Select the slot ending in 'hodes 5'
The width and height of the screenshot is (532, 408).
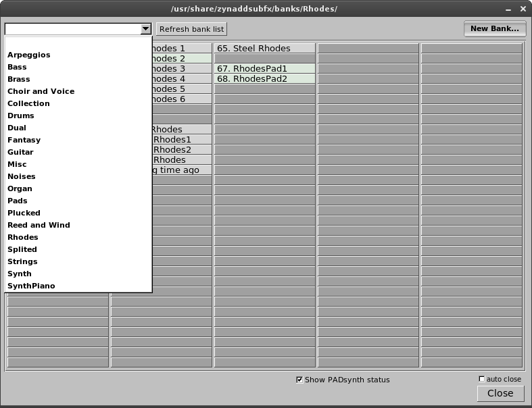[x=182, y=89]
